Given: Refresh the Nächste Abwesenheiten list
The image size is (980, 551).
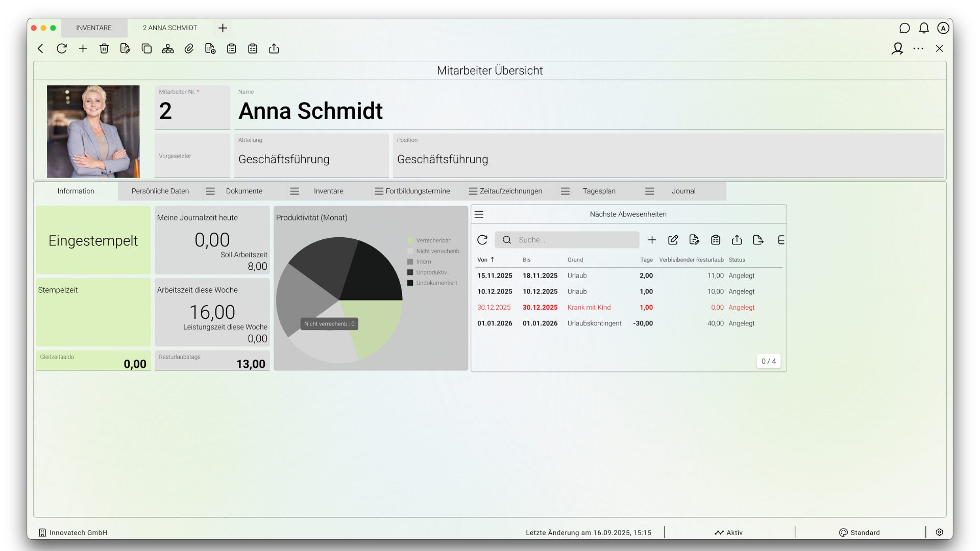Looking at the screenshot, I should point(482,240).
